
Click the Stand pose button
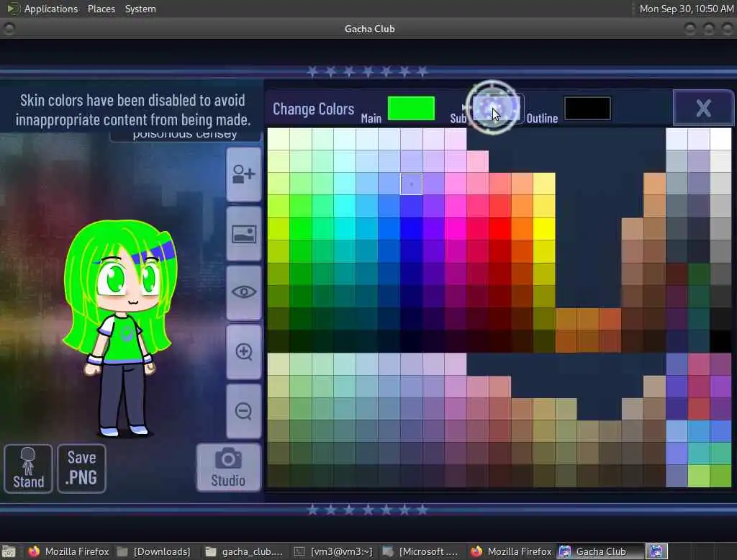(28, 469)
